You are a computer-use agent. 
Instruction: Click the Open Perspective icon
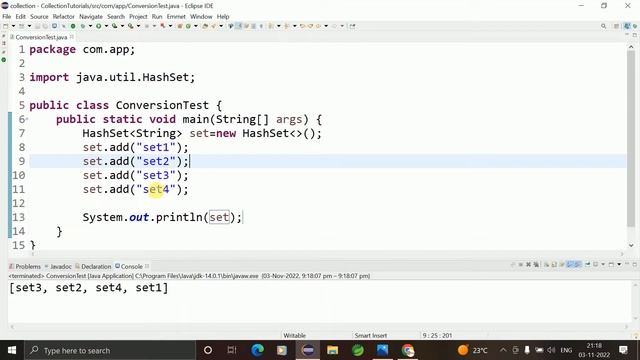tap(617, 26)
